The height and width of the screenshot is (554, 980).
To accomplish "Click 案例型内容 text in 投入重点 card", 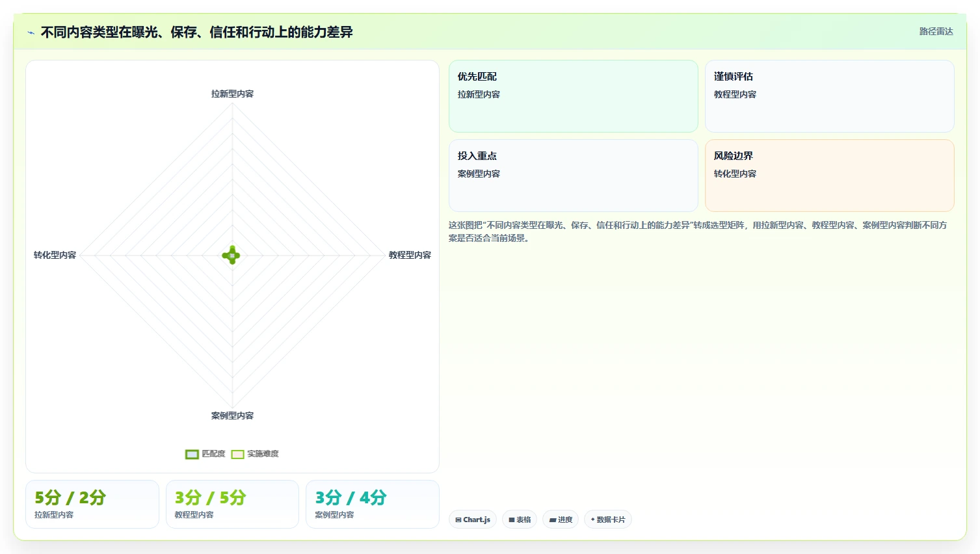I will pyautogui.click(x=479, y=174).
